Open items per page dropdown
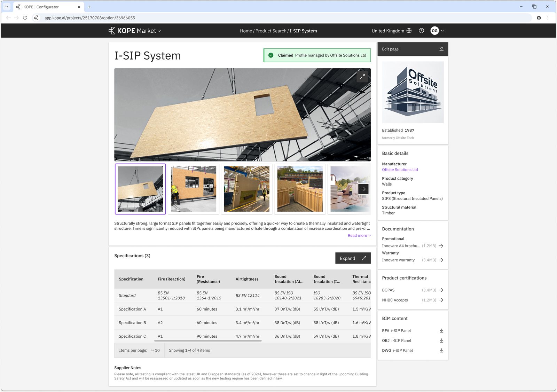This screenshot has width=557, height=392. (155, 351)
